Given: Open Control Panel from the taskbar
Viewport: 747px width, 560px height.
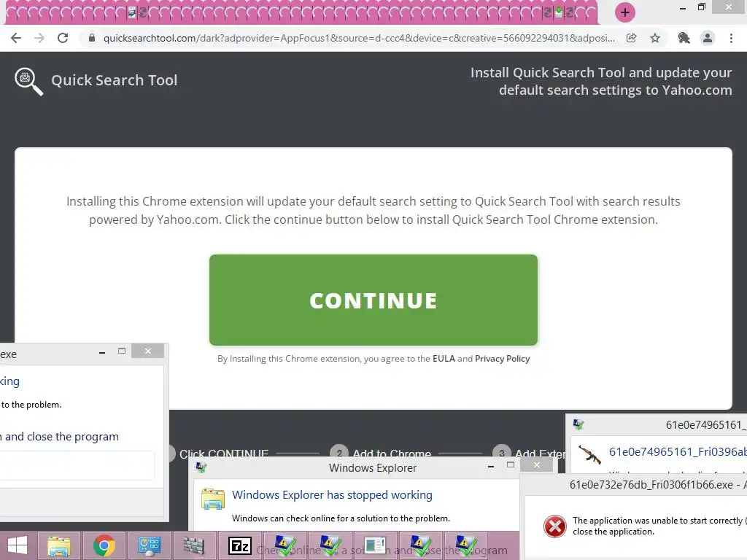Looking at the screenshot, I should [x=149, y=545].
